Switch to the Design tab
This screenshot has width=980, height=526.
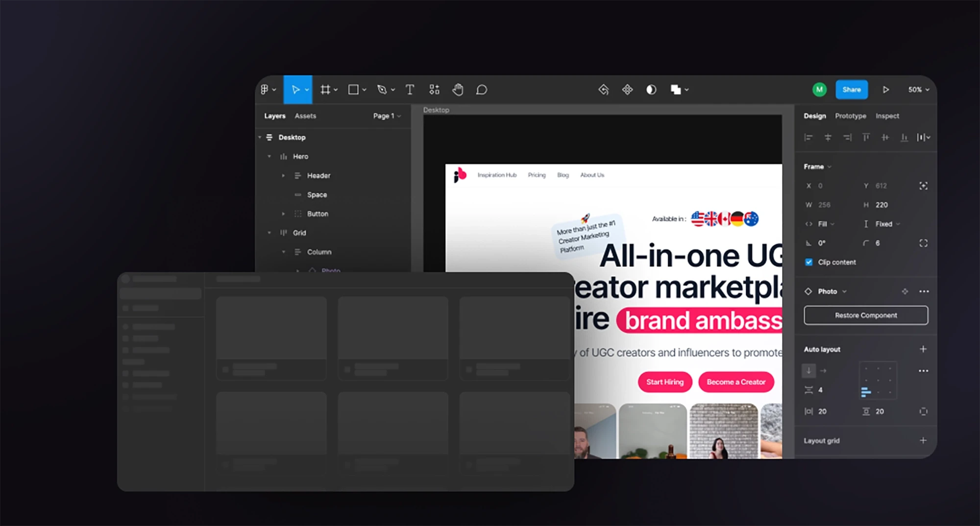coord(814,116)
